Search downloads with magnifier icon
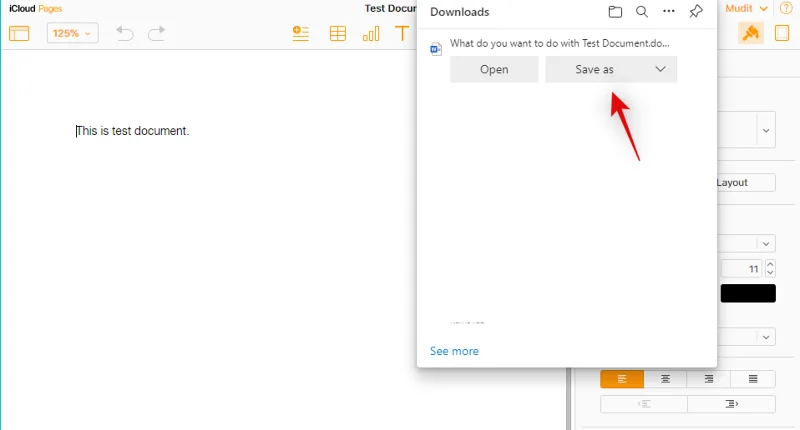This screenshot has height=430, width=800. coord(642,12)
